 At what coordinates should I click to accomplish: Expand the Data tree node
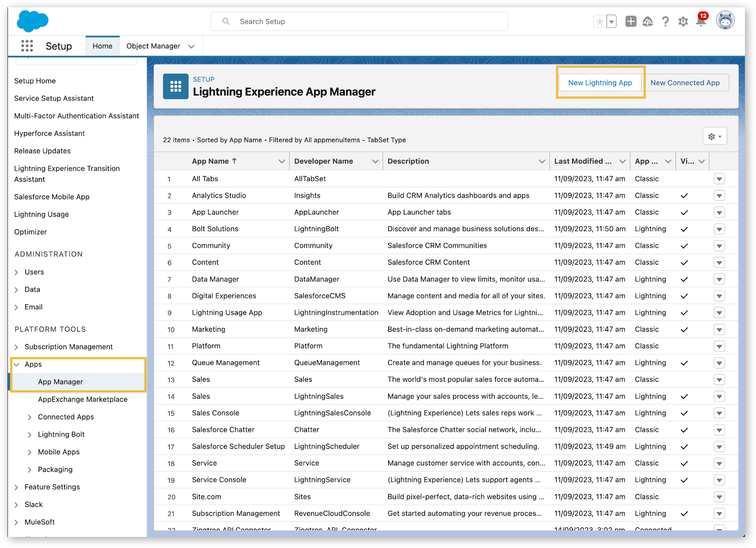(17, 290)
